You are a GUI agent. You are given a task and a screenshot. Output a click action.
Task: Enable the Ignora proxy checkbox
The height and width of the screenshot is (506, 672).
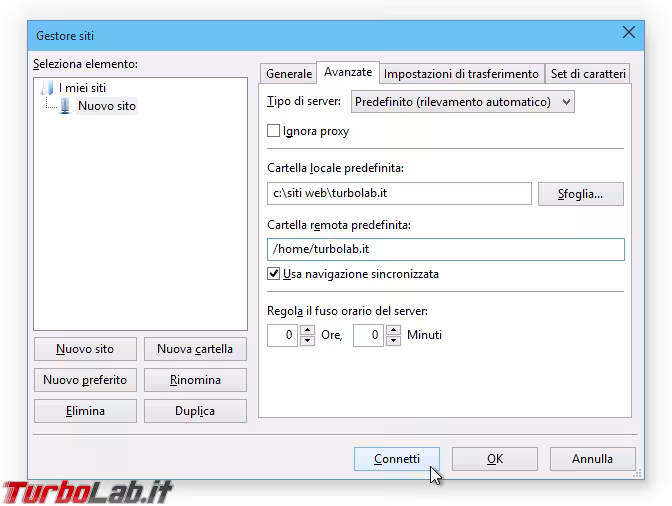(274, 131)
